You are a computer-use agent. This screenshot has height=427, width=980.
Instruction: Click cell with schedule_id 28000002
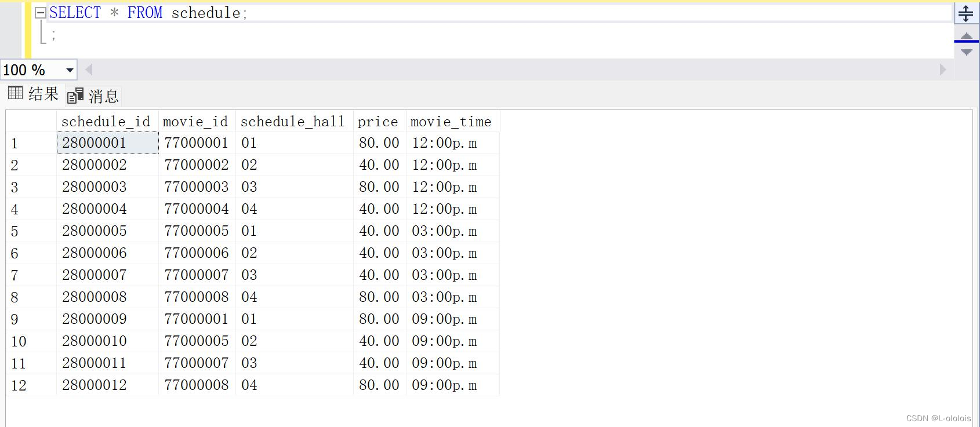pos(107,165)
